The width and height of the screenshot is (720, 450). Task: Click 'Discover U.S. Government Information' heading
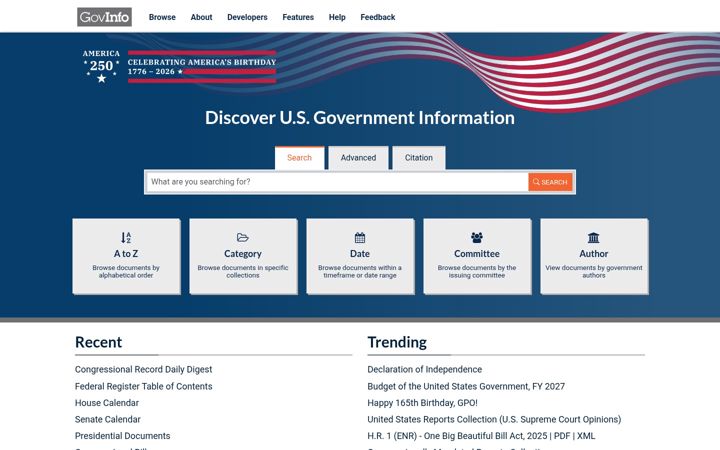pos(360,118)
